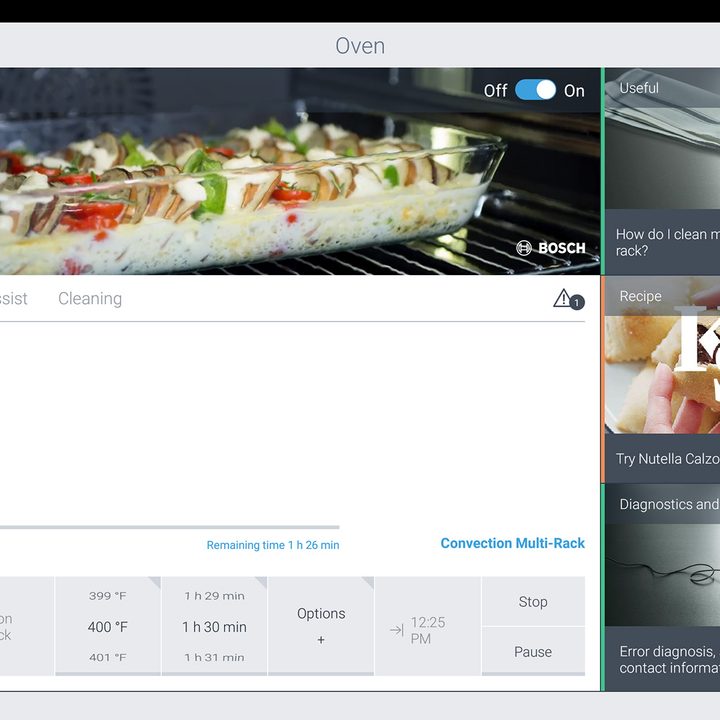
Task: Pick 399 °F in temperature picker
Action: (x=107, y=596)
